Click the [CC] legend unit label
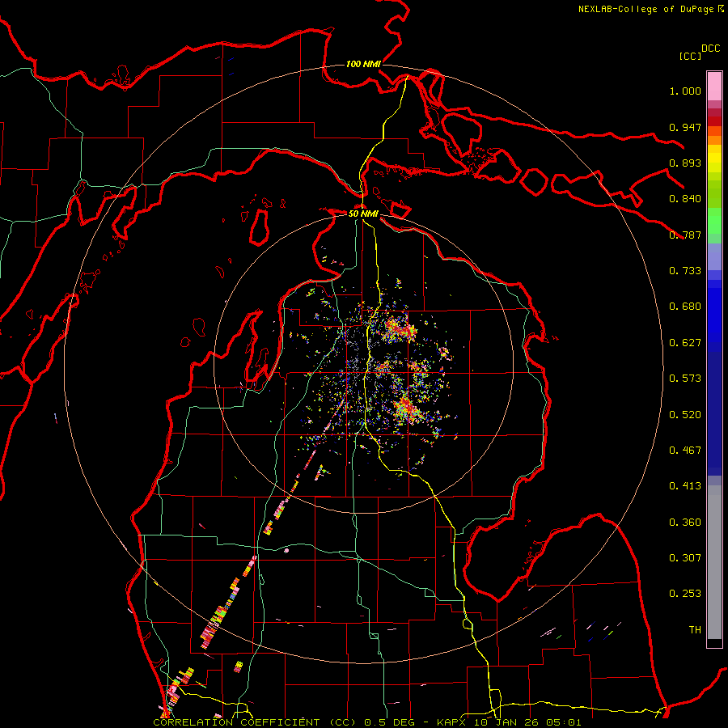The width and height of the screenshot is (728, 728). (x=691, y=56)
